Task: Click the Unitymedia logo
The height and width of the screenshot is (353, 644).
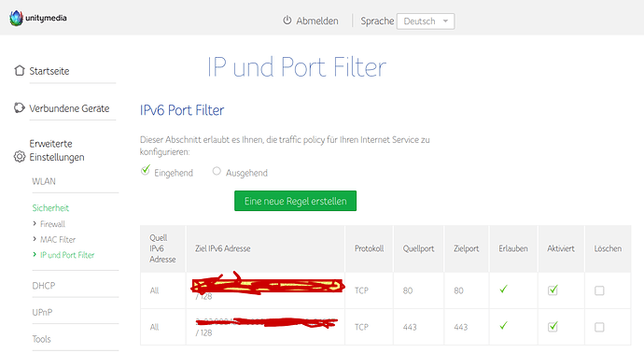Action: 37,18
